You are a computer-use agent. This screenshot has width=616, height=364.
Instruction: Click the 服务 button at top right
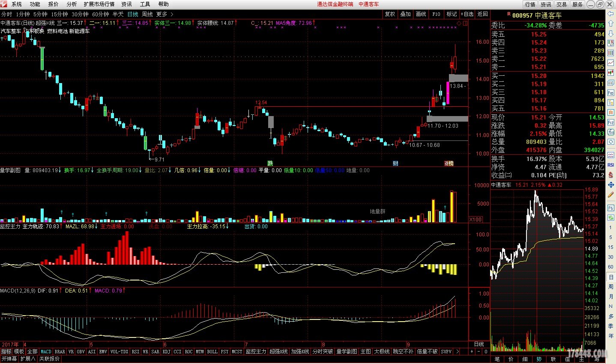click(577, 4)
